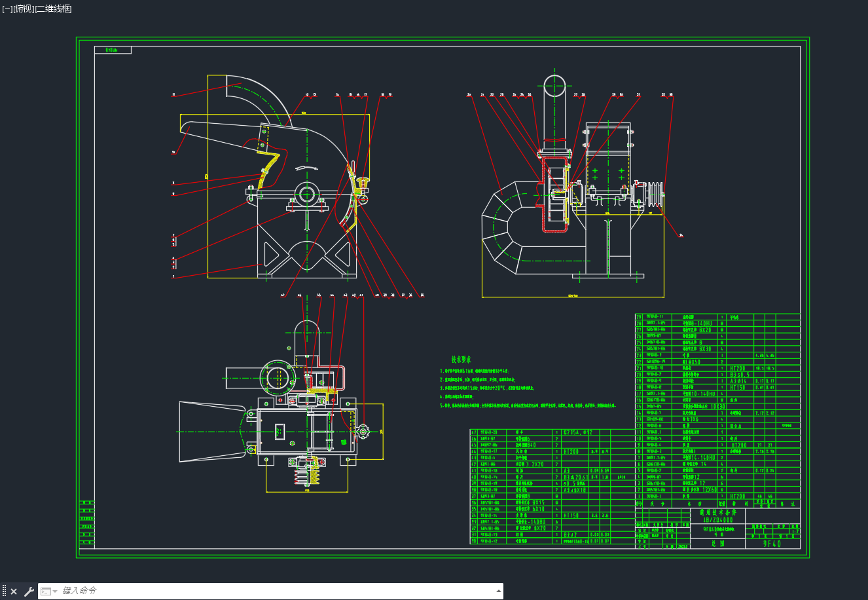Click the command line grip handle
The height and width of the screenshot is (600, 868).
[4, 591]
